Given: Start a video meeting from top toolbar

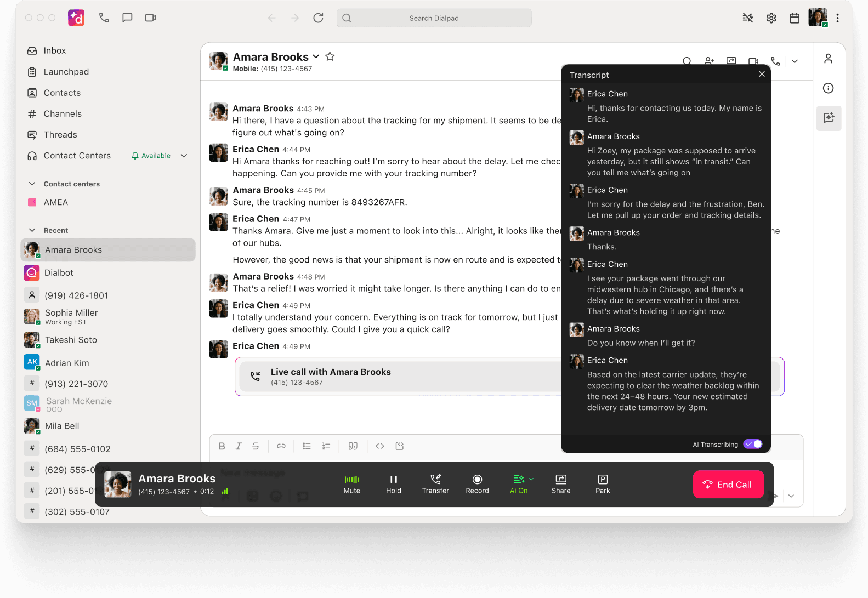Looking at the screenshot, I should coord(151,18).
